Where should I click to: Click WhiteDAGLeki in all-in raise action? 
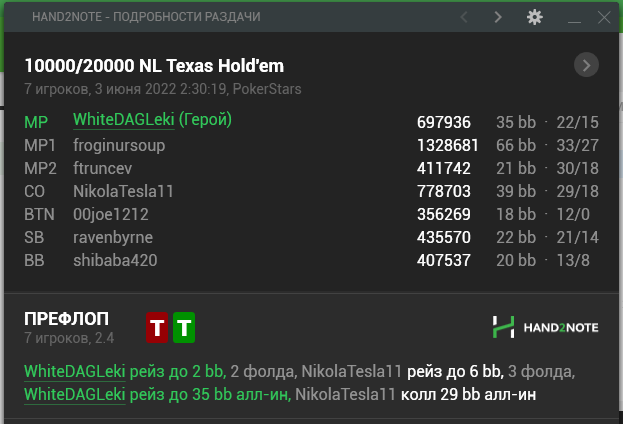tap(75, 395)
